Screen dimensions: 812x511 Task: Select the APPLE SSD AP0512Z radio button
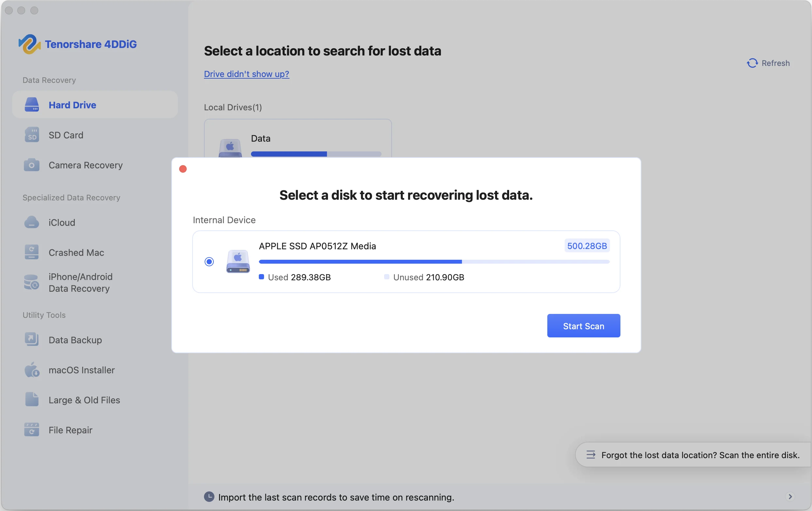click(209, 261)
